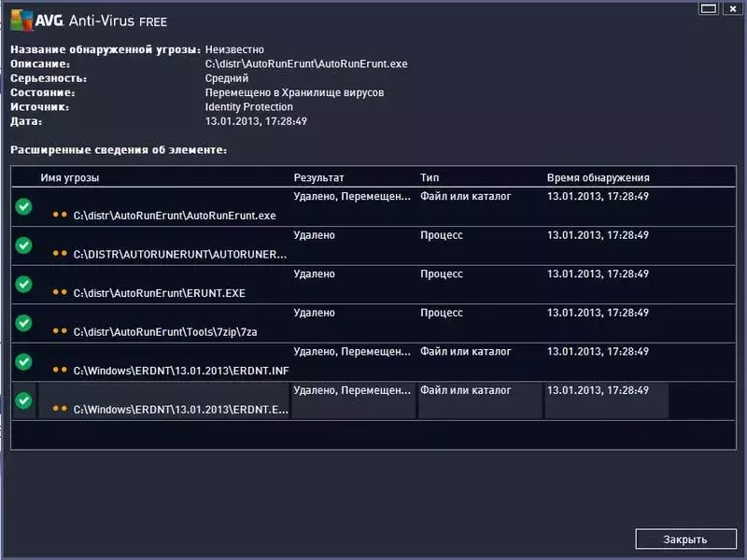Click orange dots beside ERDNT.E... path
Viewport: 747px width, 560px height.
[60, 408]
